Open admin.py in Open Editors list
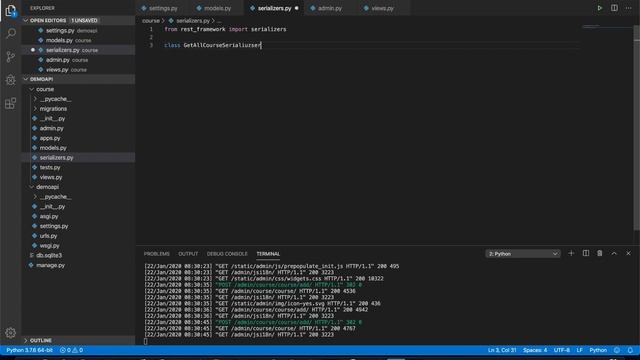 [x=78, y=60]
